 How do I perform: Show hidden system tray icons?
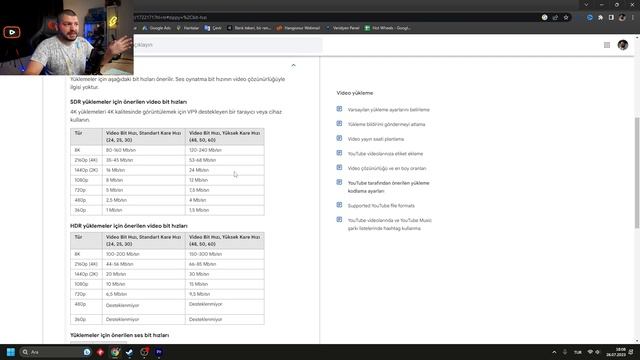pos(554,352)
